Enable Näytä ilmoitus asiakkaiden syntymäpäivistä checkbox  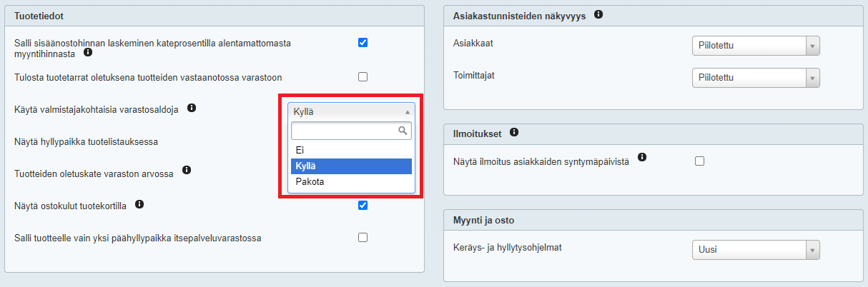(699, 161)
